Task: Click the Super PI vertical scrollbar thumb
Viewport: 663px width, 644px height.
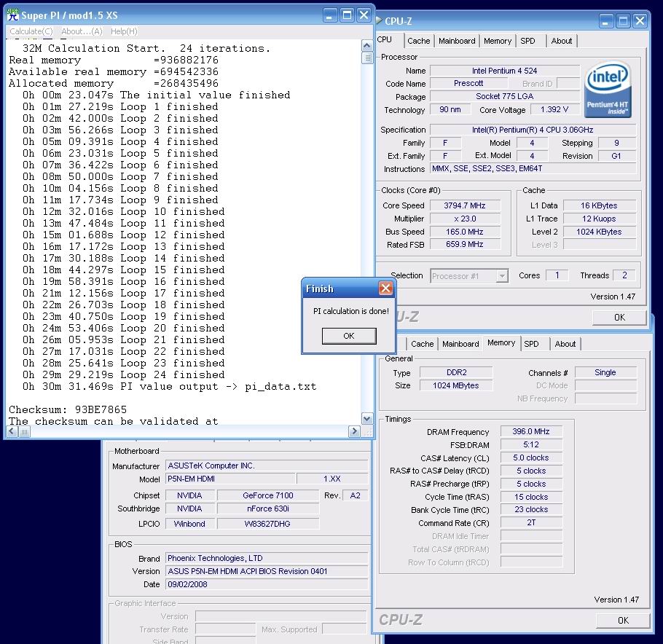Action: [x=367, y=57]
